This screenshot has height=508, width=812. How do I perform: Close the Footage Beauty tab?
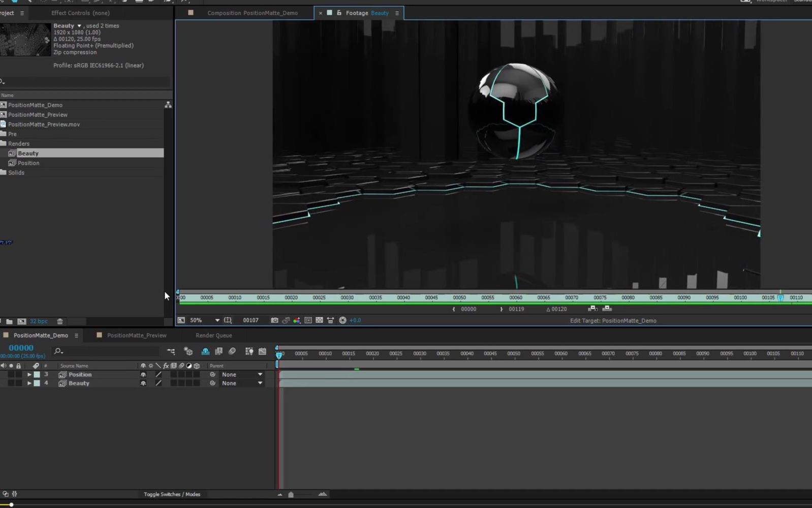coord(321,13)
